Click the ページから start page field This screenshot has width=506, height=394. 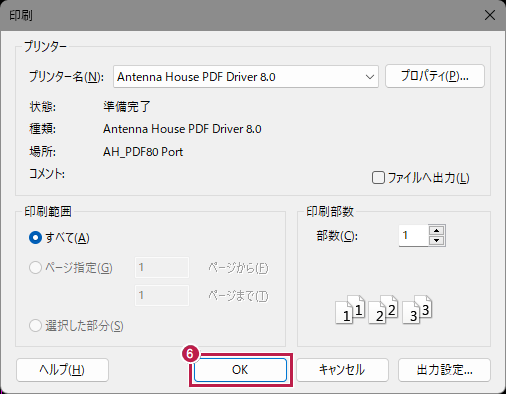click(x=162, y=267)
